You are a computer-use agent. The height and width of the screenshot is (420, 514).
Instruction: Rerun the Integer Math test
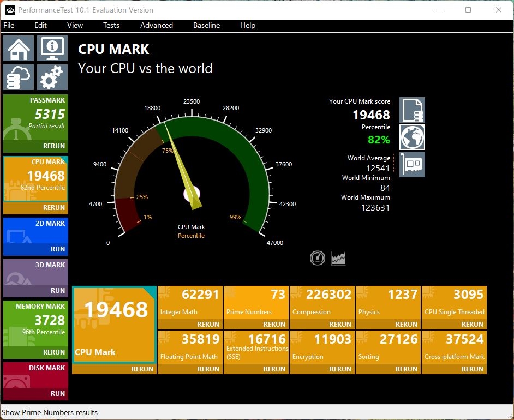[x=190, y=325]
